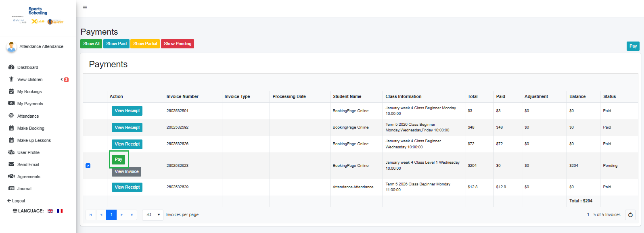Sort by the Invoice Number column header
This screenshot has height=233, width=644.
click(182, 97)
